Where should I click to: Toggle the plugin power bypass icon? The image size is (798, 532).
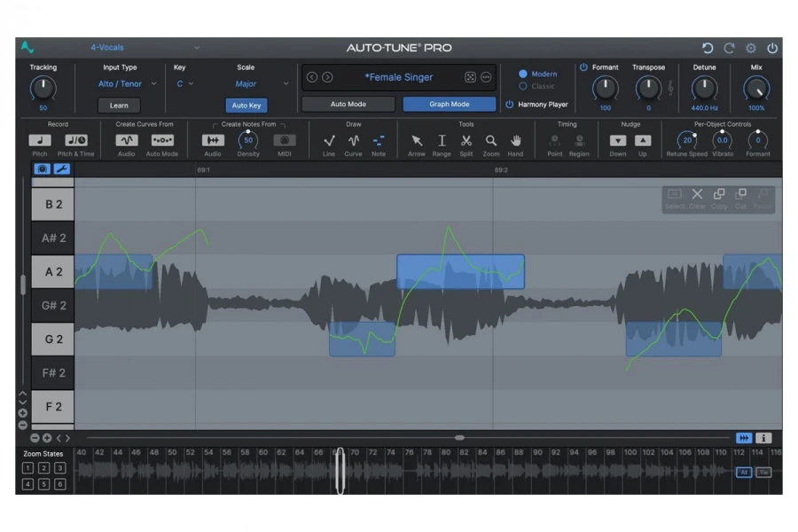(772, 48)
